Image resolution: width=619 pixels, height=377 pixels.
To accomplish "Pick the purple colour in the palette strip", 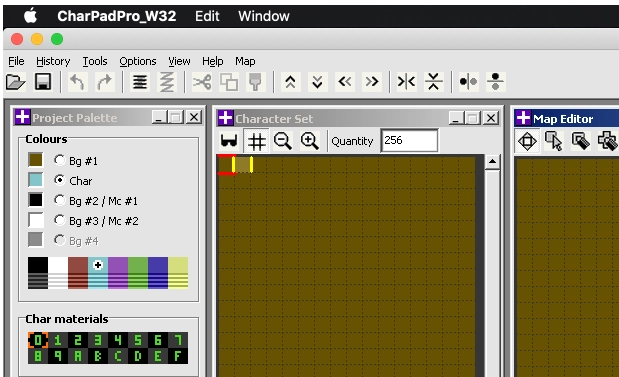I will tap(118, 273).
